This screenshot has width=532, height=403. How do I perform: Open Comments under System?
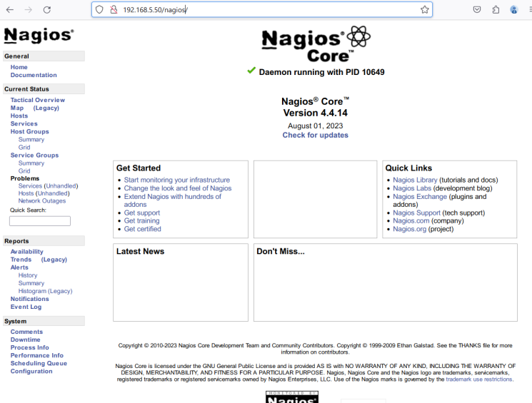point(26,332)
